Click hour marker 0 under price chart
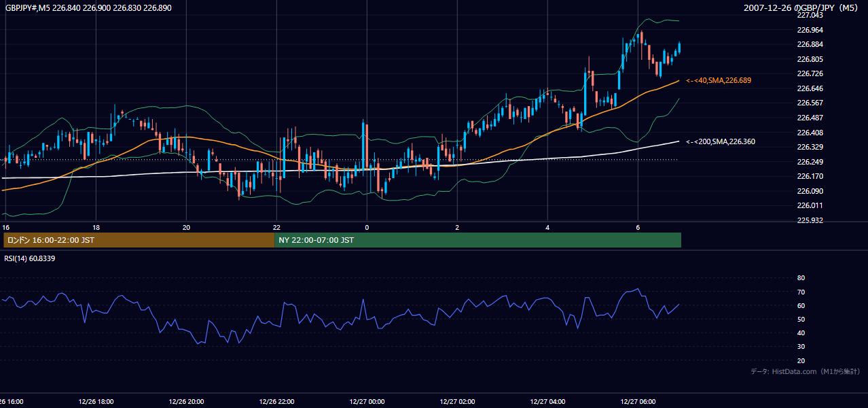This screenshot has height=408, width=868. (367, 226)
